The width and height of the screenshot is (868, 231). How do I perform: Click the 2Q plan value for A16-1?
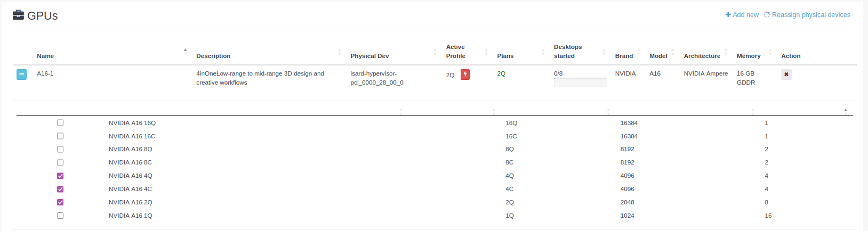click(x=501, y=73)
